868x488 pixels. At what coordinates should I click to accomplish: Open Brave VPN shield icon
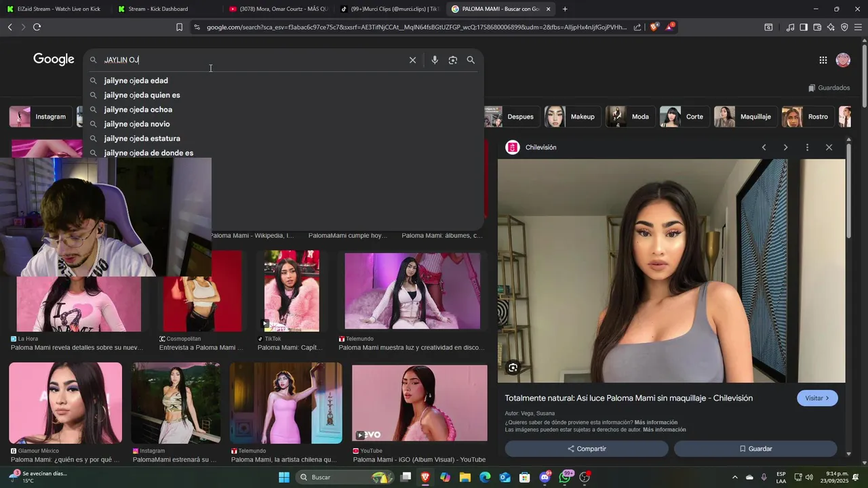tap(844, 27)
